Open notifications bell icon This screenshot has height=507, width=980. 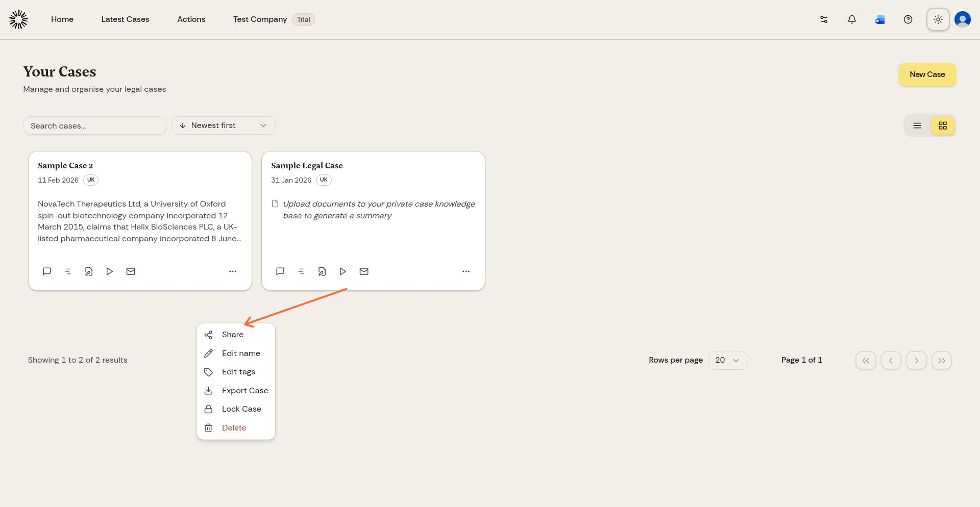tap(852, 19)
